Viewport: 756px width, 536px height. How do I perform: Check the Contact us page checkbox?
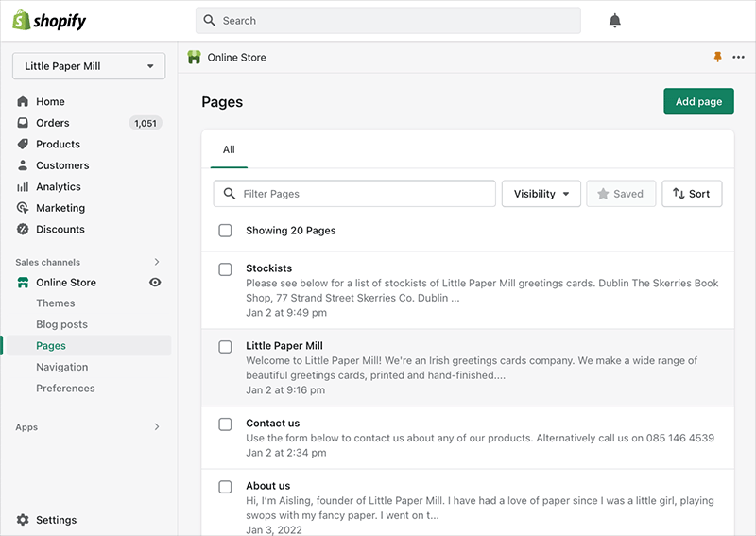click(225, 424)
